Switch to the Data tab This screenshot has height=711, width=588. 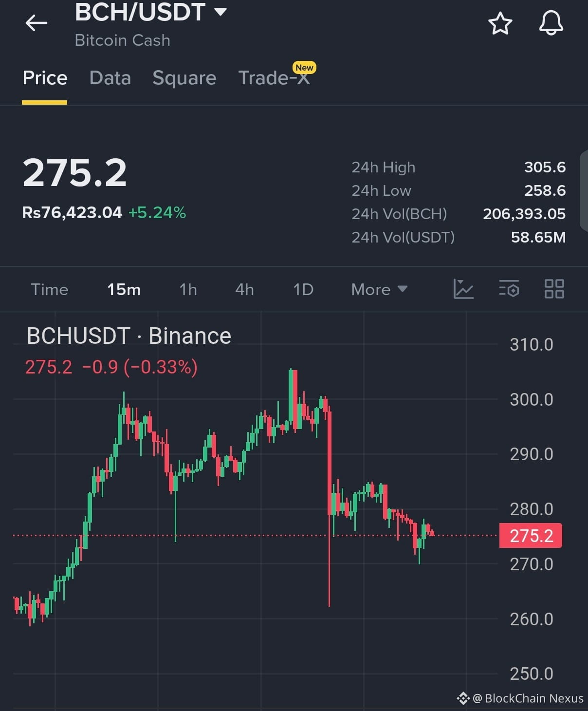point(110,78)
